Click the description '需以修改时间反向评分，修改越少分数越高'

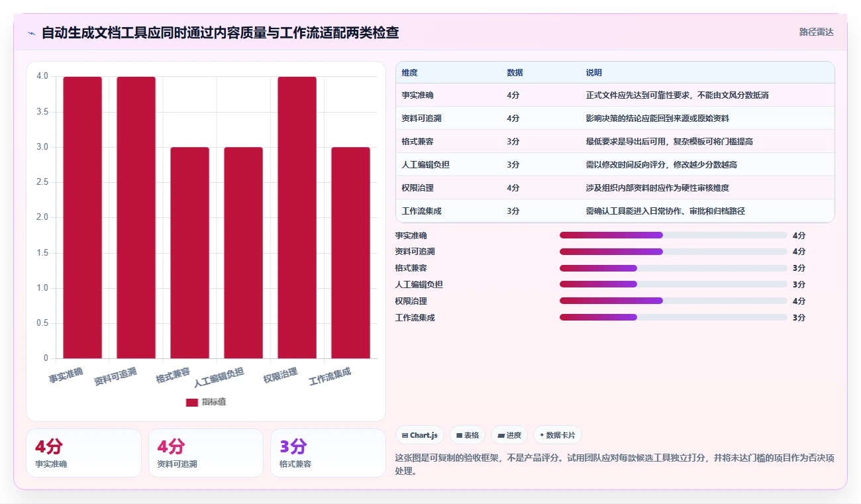click(661, 165)
